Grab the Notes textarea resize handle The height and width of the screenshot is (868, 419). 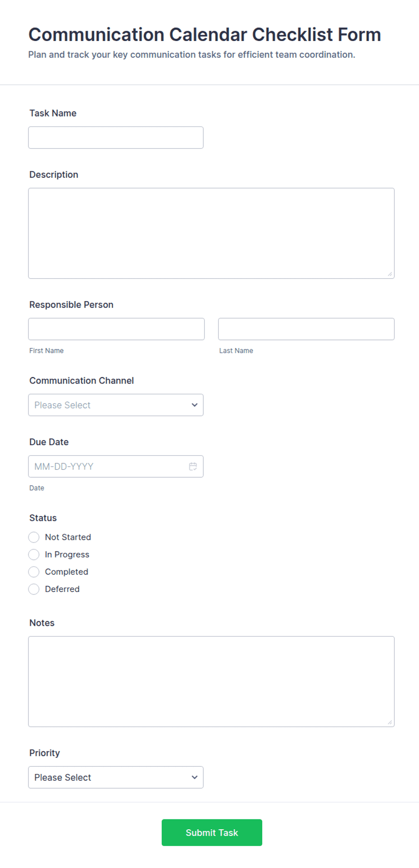(390, 722)
